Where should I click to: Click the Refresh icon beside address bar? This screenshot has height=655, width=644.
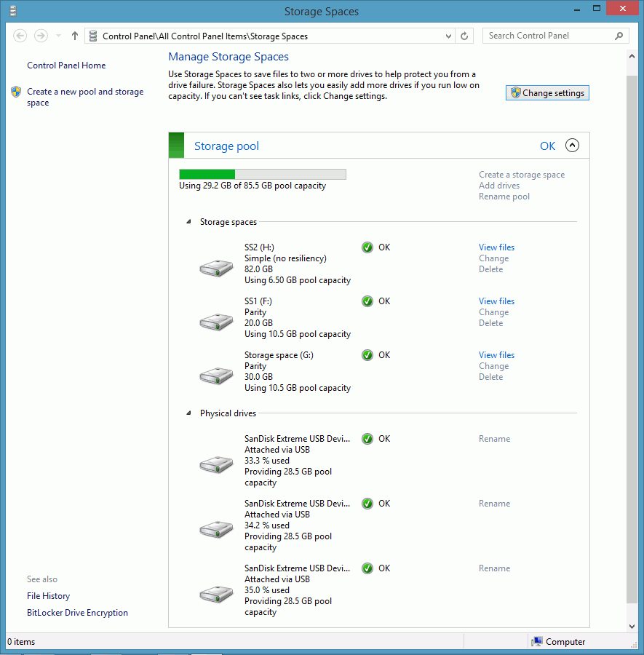click(465, 36)
